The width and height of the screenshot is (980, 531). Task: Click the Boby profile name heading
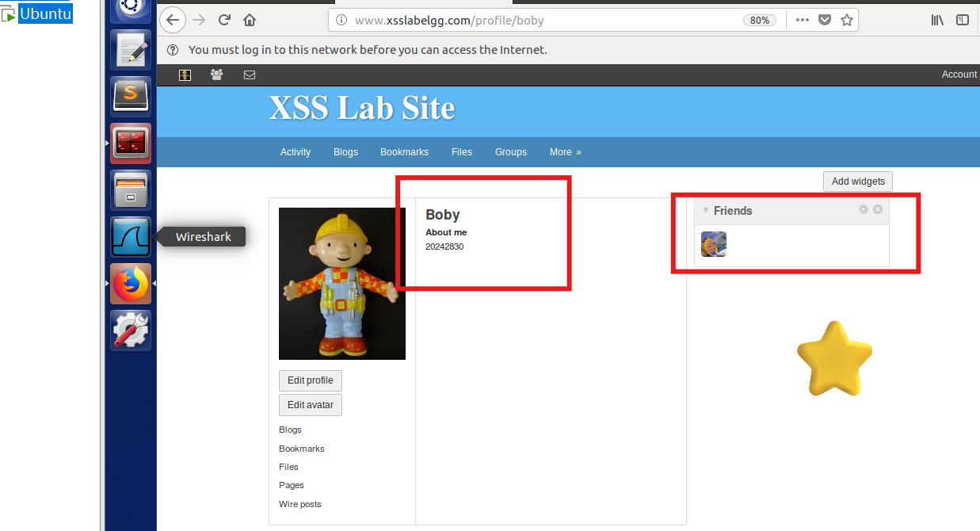443,215
